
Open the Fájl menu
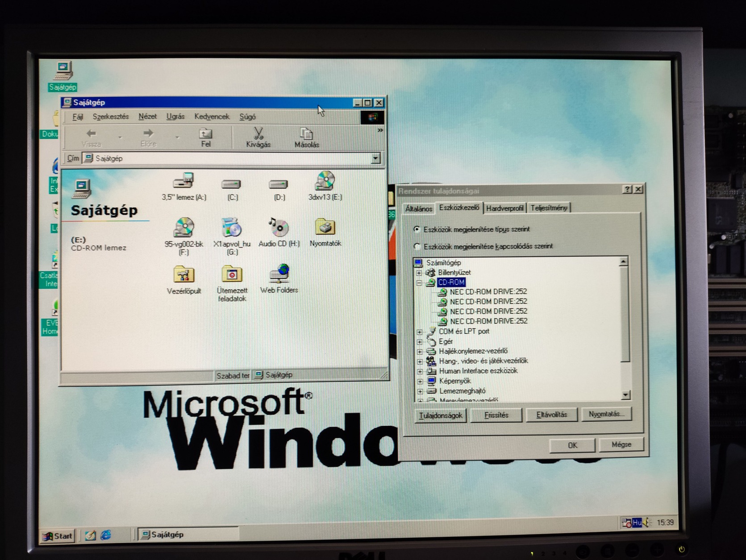pyautogui.click(x=78, y=117)
